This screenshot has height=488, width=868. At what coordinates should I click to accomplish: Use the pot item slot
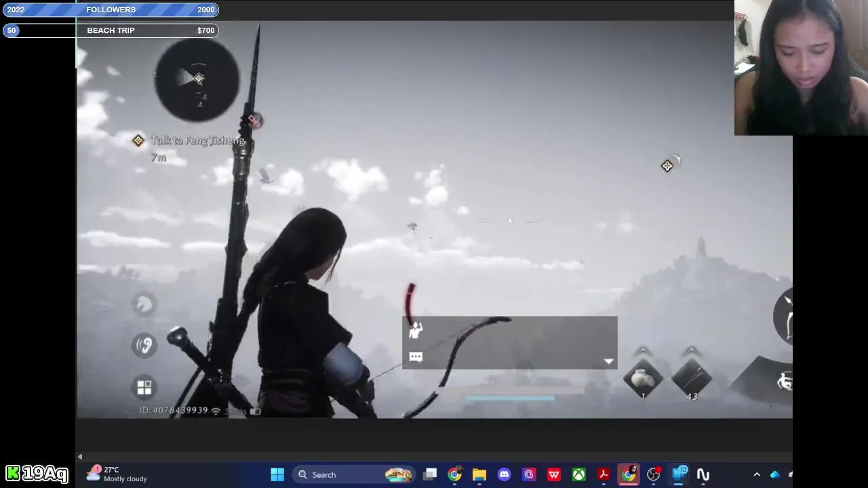click(x=643, y=378)
